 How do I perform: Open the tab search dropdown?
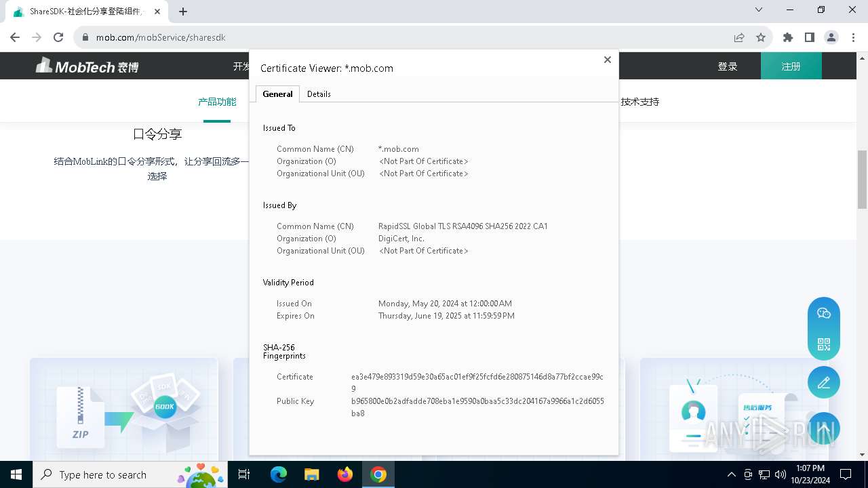[x=759, y=10]
